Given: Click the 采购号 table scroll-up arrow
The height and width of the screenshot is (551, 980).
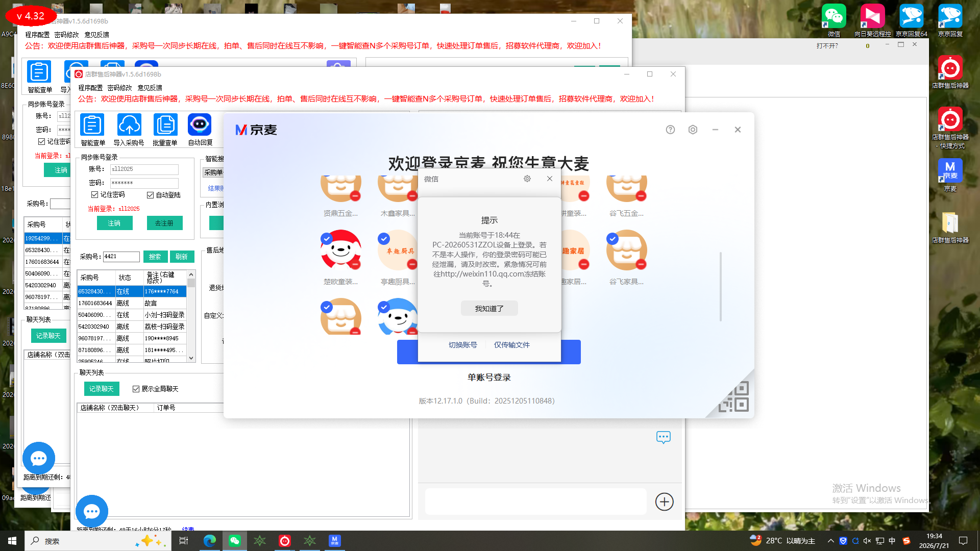Looking at the screenshot, I should coord(191,274).
